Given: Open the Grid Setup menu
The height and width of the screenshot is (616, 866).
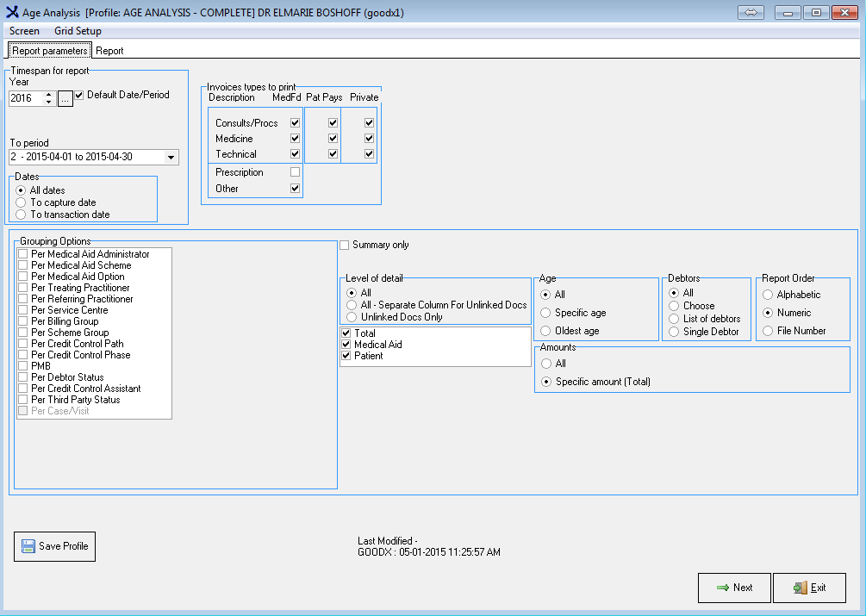Looking at the screenshot, I should click(78, 31).
